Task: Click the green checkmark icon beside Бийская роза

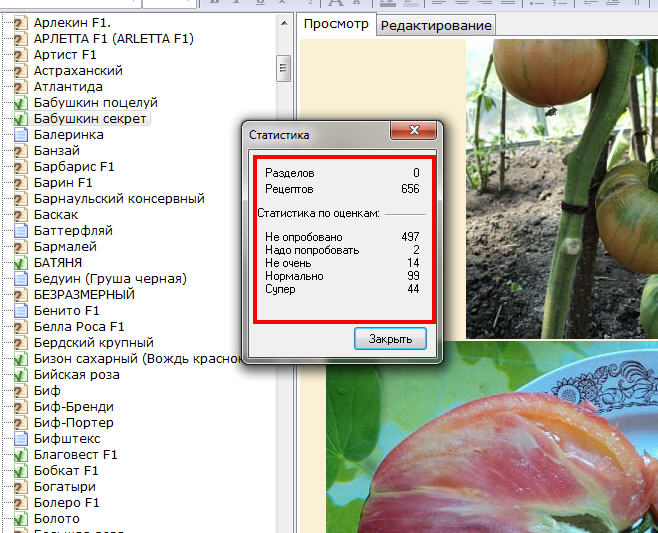Action: tap(21, 375)
